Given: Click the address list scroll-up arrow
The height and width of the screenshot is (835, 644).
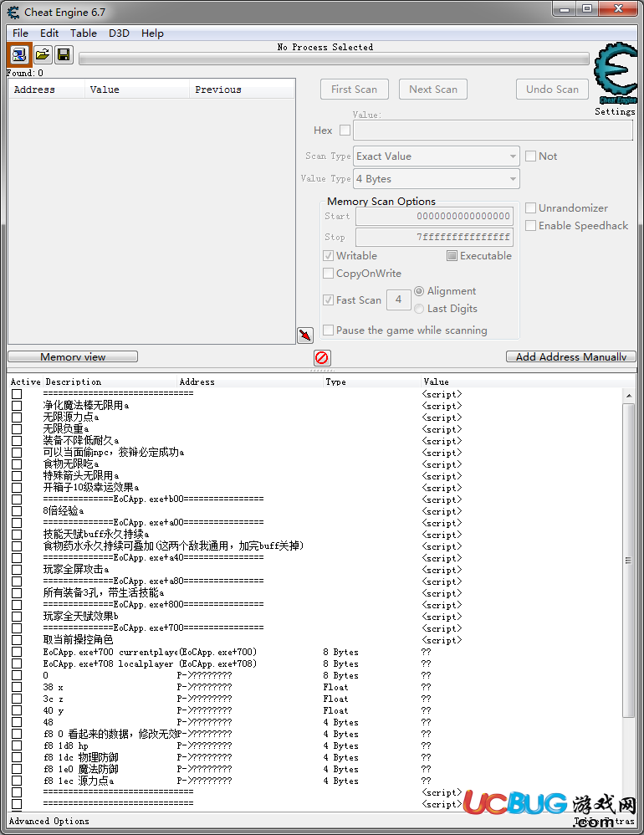Looking at the screenshot, I should (629, 396).
